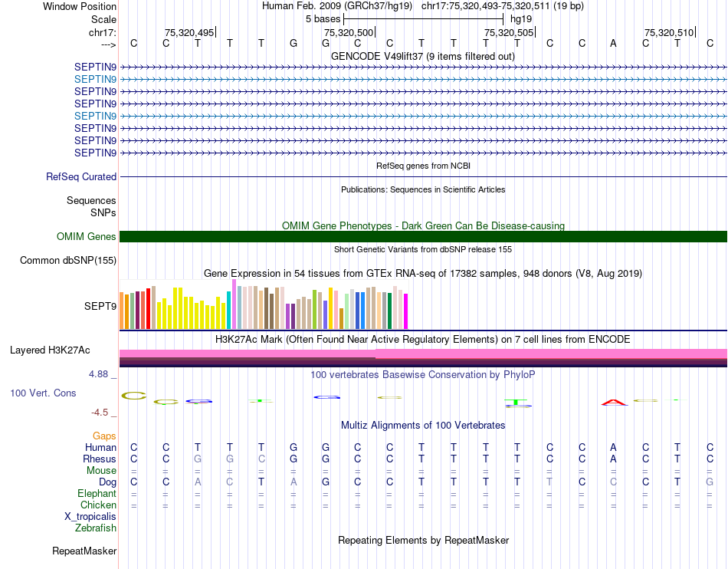The height and width of the screenshot is (569, 728).
Task: Open H3K27Ac Mark track title
Action: point(423,340)
